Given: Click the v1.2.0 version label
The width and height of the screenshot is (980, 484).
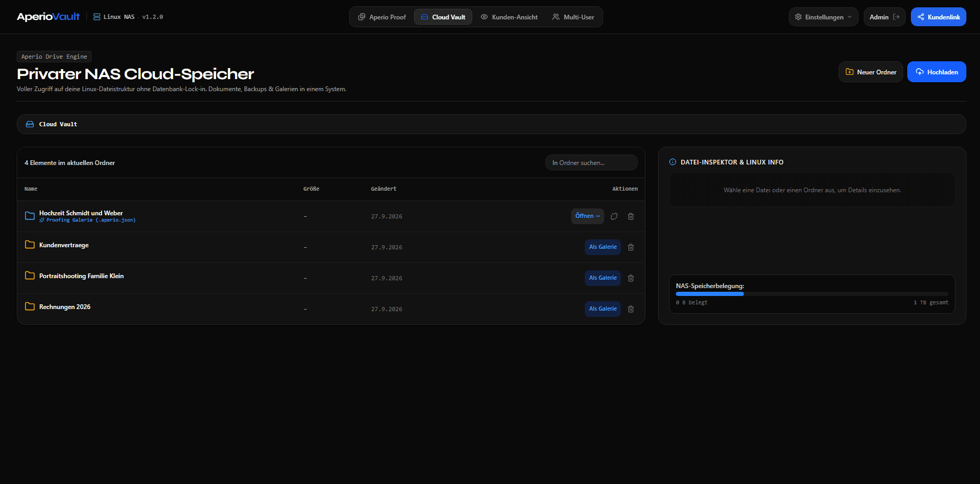Looking at the screenshot, I should click(152, 17).
